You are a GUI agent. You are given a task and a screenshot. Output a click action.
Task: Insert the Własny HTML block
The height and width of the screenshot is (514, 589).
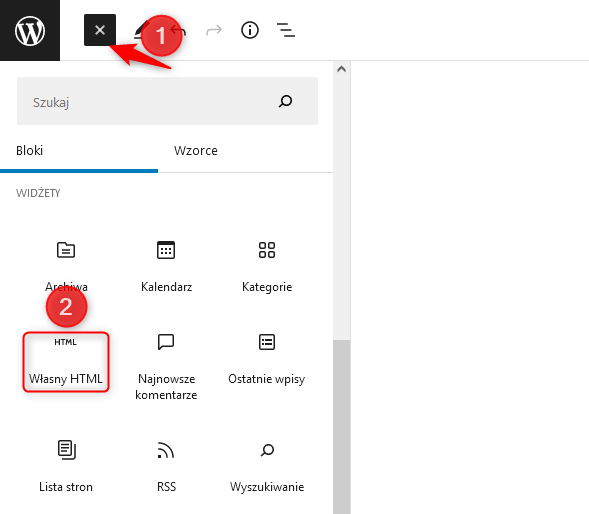(x=66, y=362)
